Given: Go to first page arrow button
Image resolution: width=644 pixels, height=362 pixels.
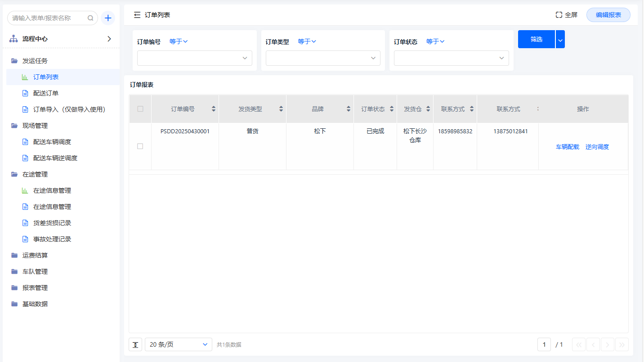Looking at the screenshot, I should [x=579, y=344].
